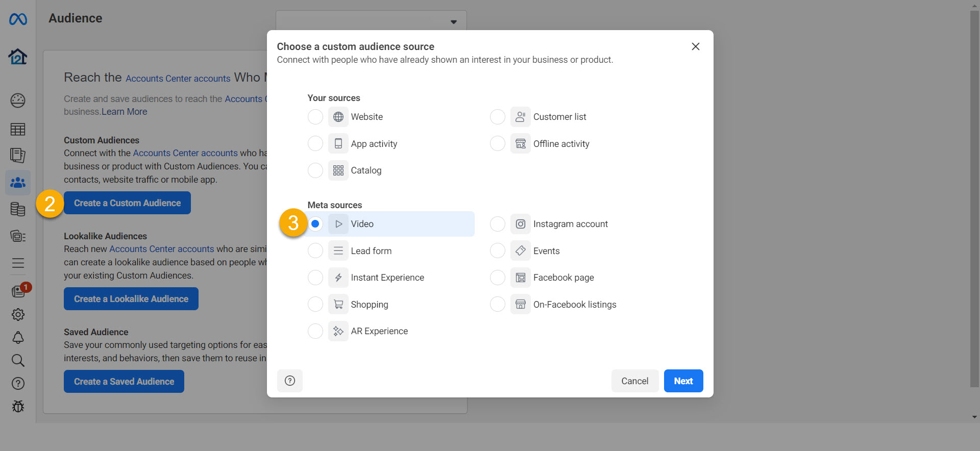980x451 pixels.
Task: Click the scrollbar down arrow
Action: (975, 417)
